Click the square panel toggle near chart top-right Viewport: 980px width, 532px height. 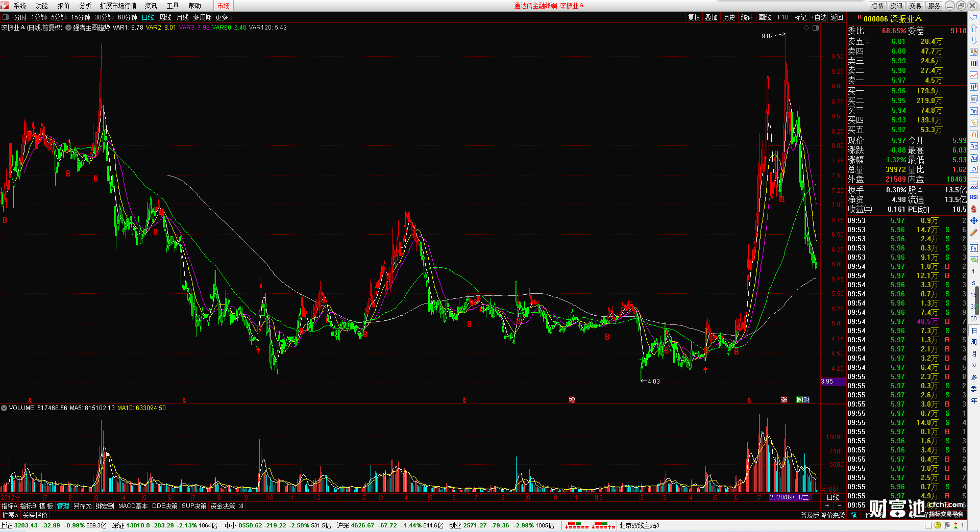click(816, 28)
